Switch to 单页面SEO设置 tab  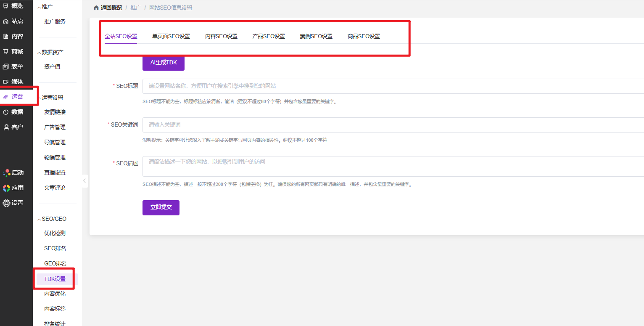click(171, 36)
